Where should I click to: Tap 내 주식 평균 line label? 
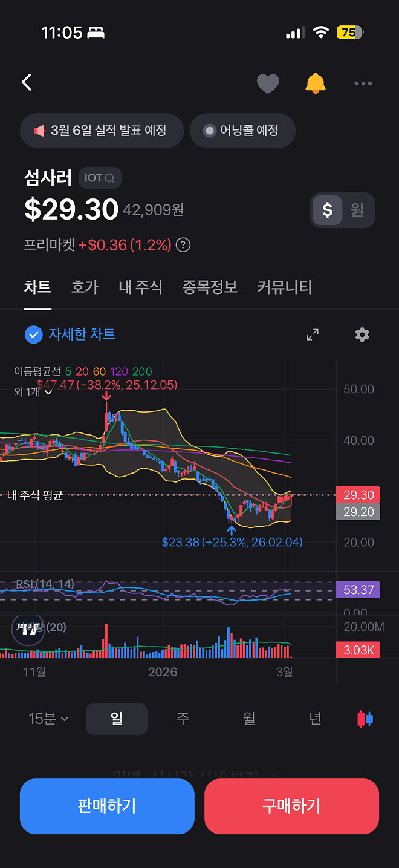[x=35, y=495]
